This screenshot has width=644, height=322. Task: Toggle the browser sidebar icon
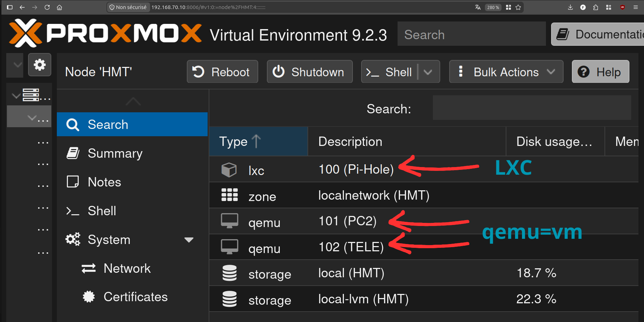tap(10, 7)
